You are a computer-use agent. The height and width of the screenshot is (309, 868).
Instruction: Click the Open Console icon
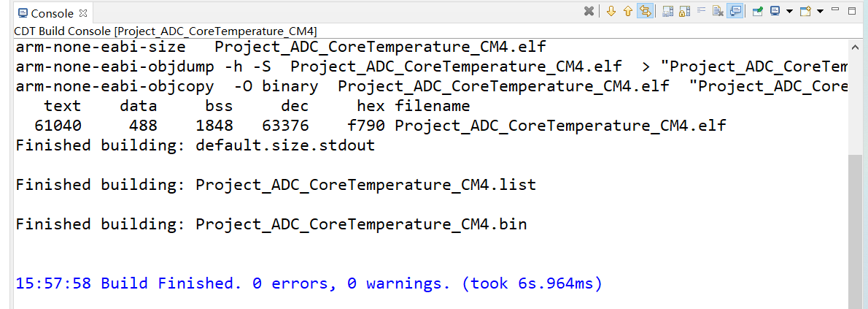[x=805, y=11]
